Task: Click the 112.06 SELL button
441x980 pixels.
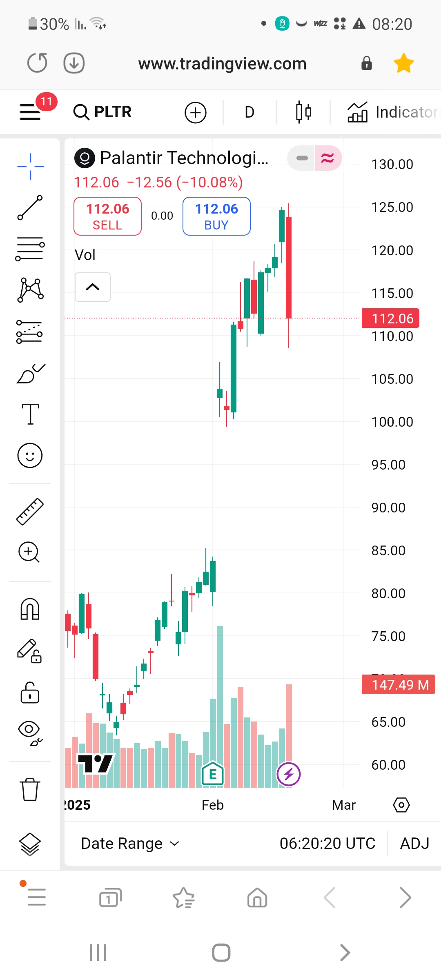Action: pyautogui.click(x=108, y=216)
